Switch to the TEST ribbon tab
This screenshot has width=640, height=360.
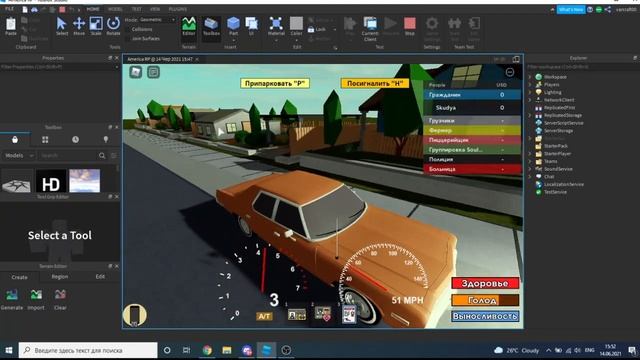pyautogui.click(x=136, y=9)
